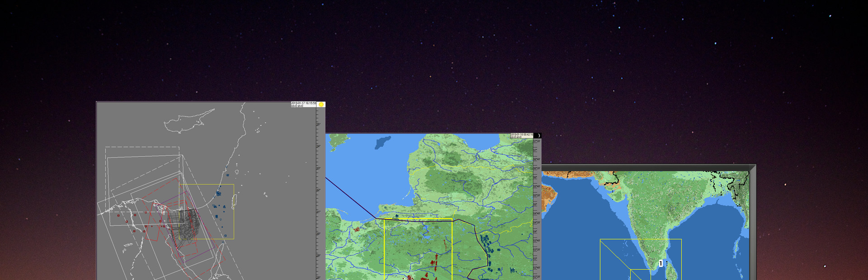The height and width of the screenshot is (280, 868).
Task: Click the 2019-01-17 16:15:59 timestamp label
Action: 303,103
